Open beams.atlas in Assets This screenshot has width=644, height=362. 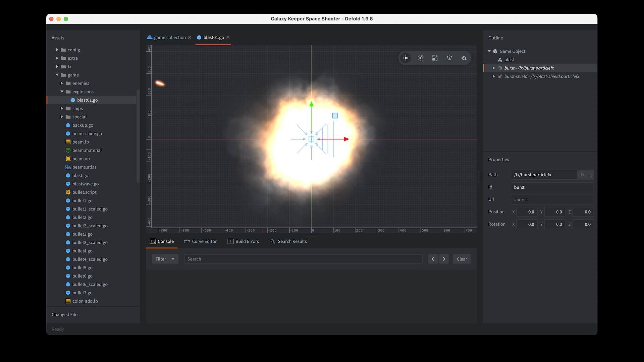pyautogui.click(x=84, y=167)
